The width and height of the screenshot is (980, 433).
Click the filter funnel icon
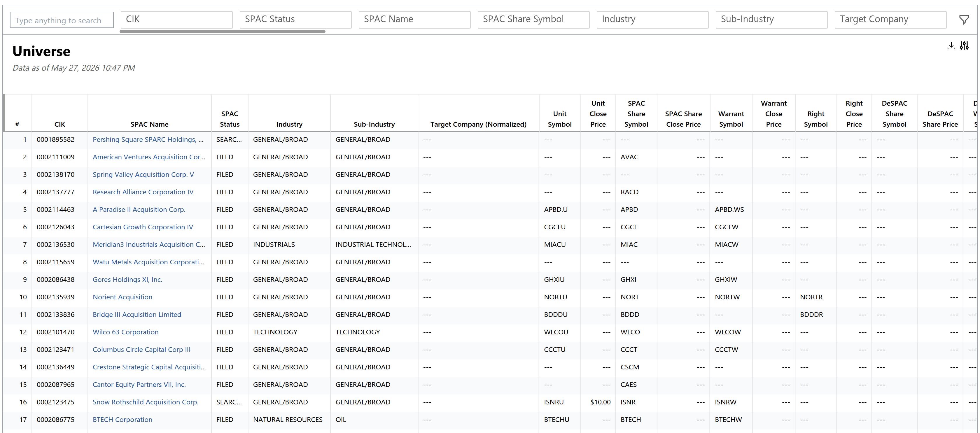pyautogui.click(x=964, y=20)
